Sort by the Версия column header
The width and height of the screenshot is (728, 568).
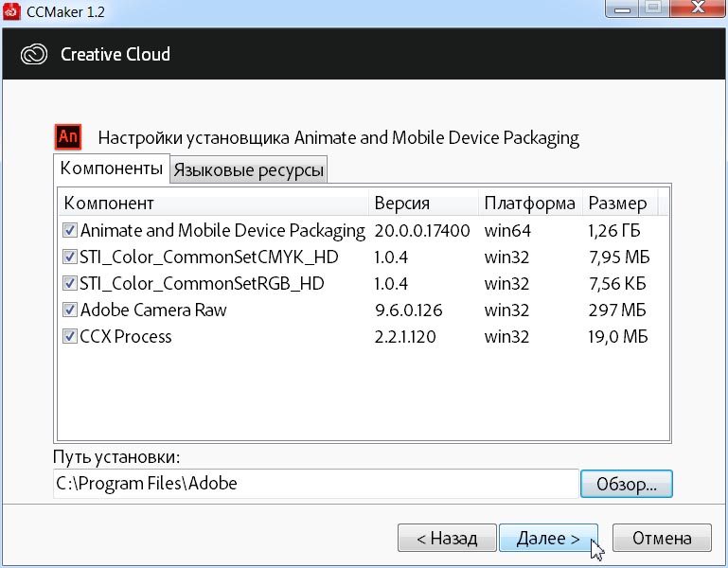click(x=423, y=203)
